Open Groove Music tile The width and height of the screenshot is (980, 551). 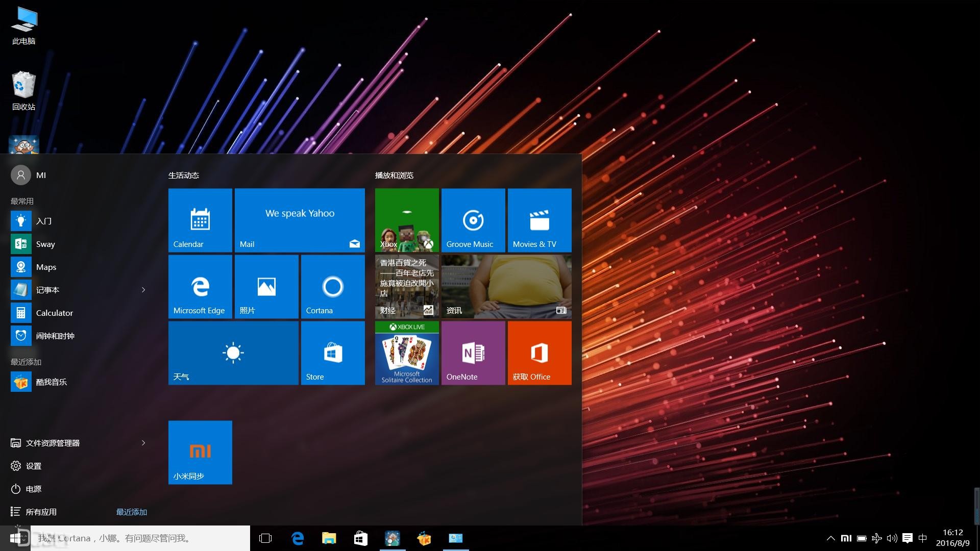tap(473, 220)
